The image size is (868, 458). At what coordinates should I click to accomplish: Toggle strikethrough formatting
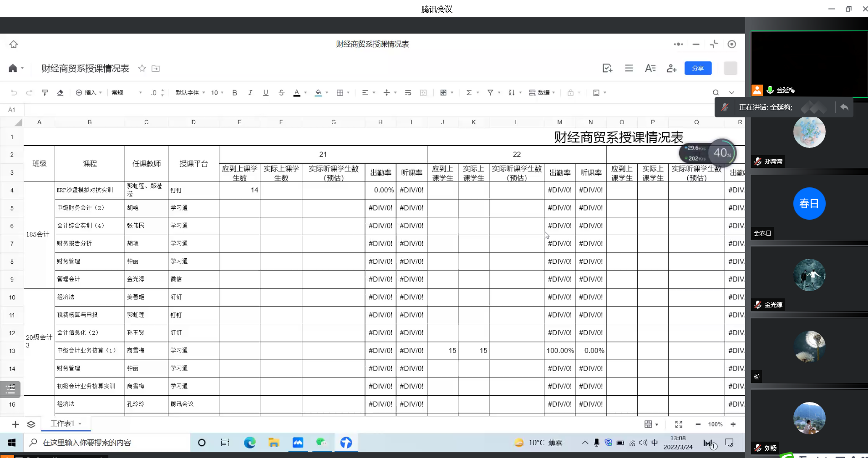[x=281, y=93]
